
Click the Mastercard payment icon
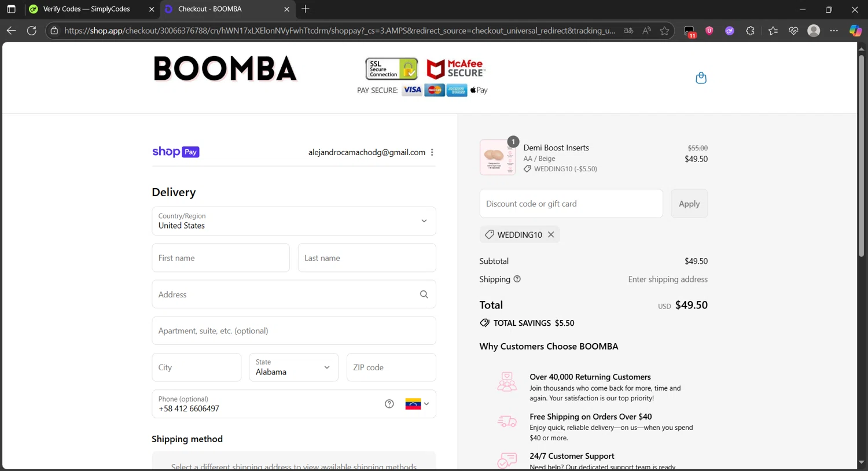pos(435,90)
